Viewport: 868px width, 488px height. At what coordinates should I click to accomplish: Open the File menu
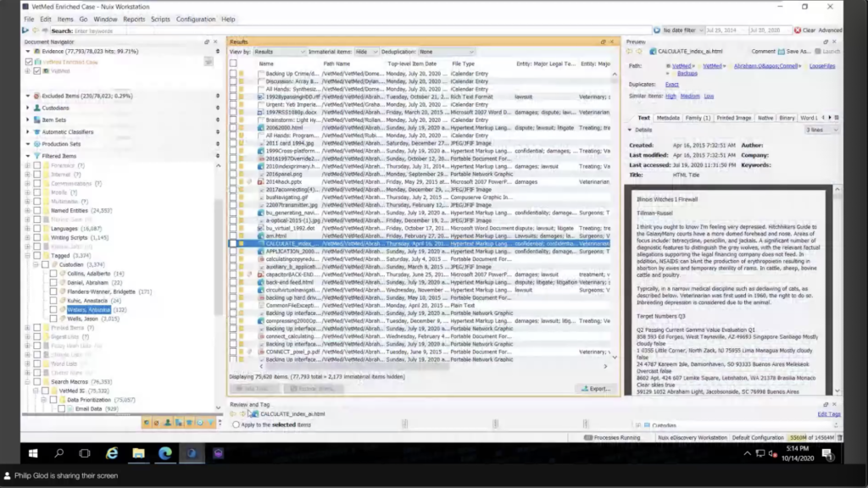click(29, 19)
